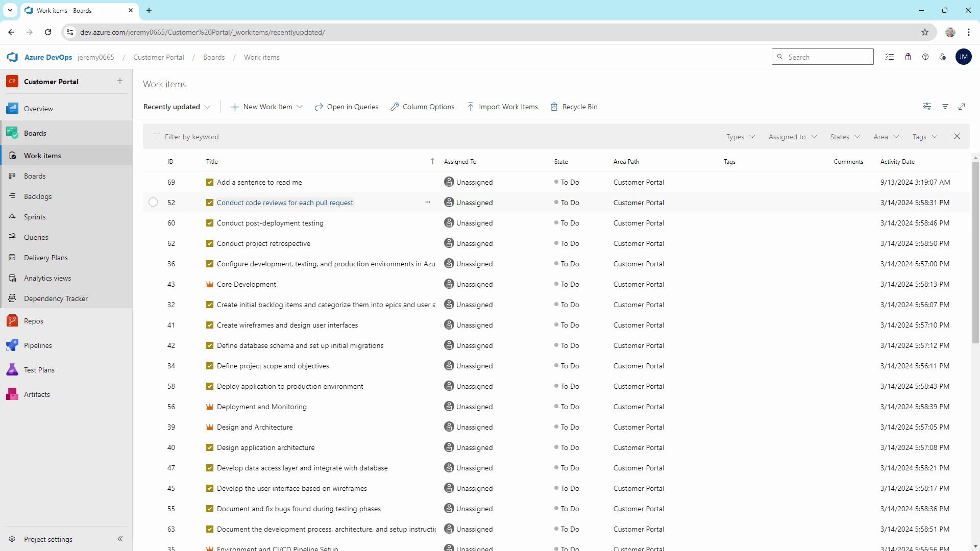The height and width of the screenshot is (551, 980).
Task: Sort by Title column arrow
Action: click(x=432, y=161)
